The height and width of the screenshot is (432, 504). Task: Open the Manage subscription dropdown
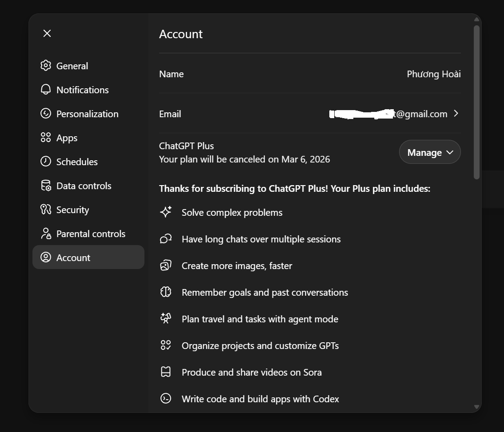[x=430, y=152]
